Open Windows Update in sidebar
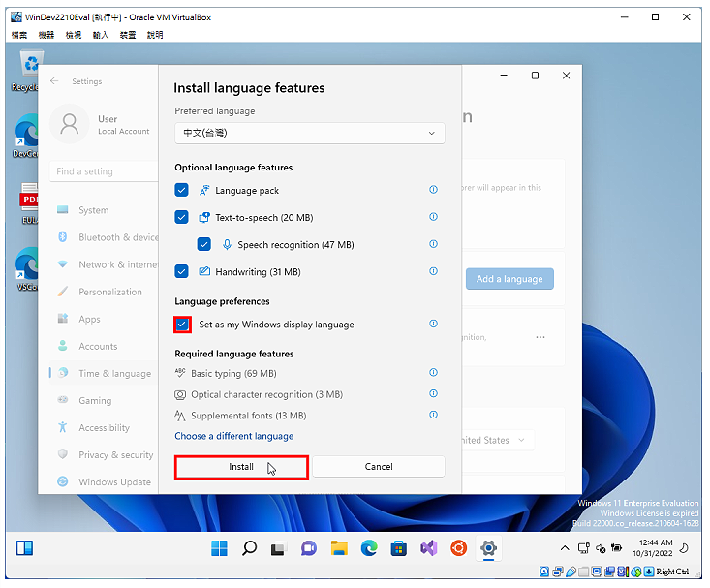 (x=104, y=482)
